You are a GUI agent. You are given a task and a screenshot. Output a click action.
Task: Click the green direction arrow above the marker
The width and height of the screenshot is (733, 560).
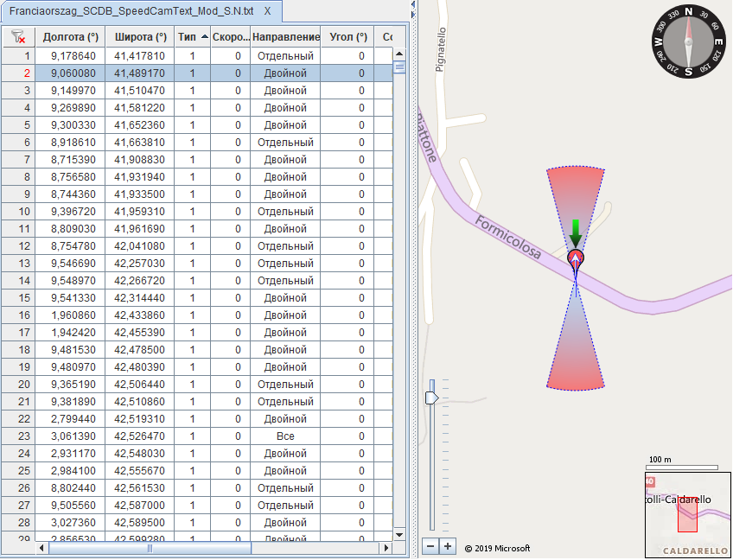576,232
